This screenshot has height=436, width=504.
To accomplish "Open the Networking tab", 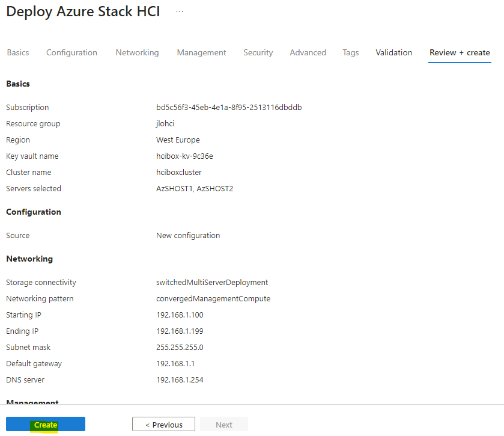I will [x=137, y=52].
